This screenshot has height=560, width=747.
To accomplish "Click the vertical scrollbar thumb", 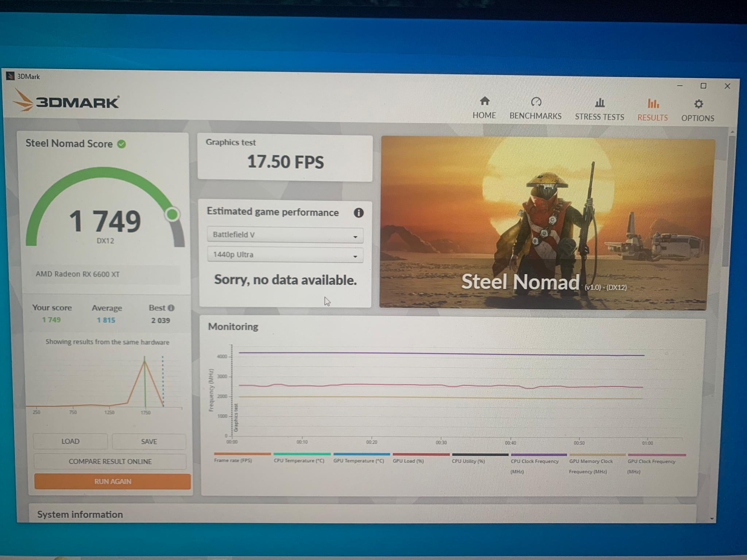I will (x=728, y=201).
